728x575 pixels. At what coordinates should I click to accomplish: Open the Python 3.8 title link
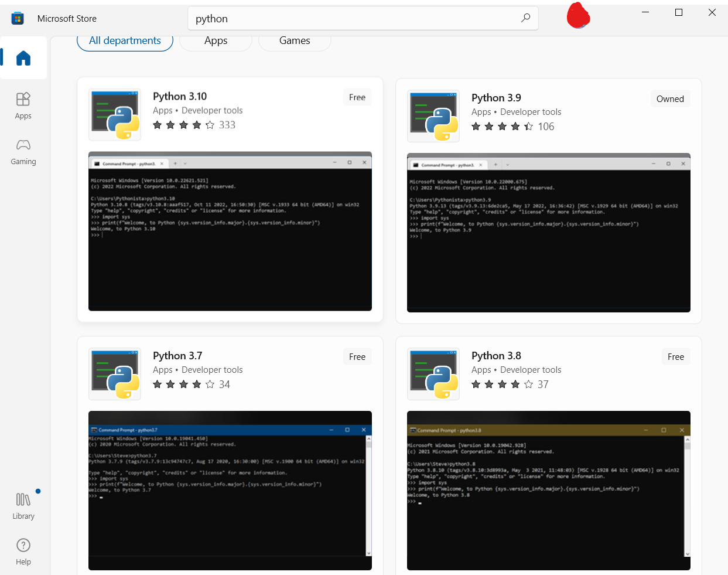click(x=496, y=355)
